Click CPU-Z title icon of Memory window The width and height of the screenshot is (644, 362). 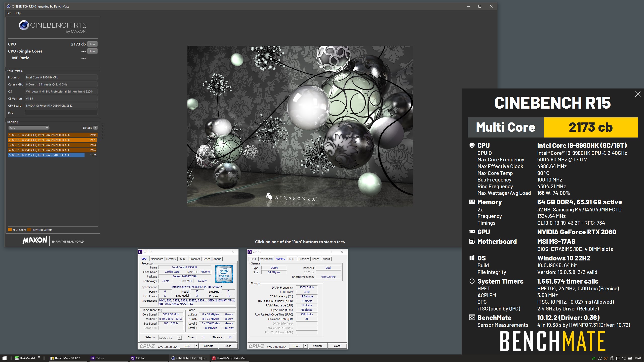(x=250, y=252)
